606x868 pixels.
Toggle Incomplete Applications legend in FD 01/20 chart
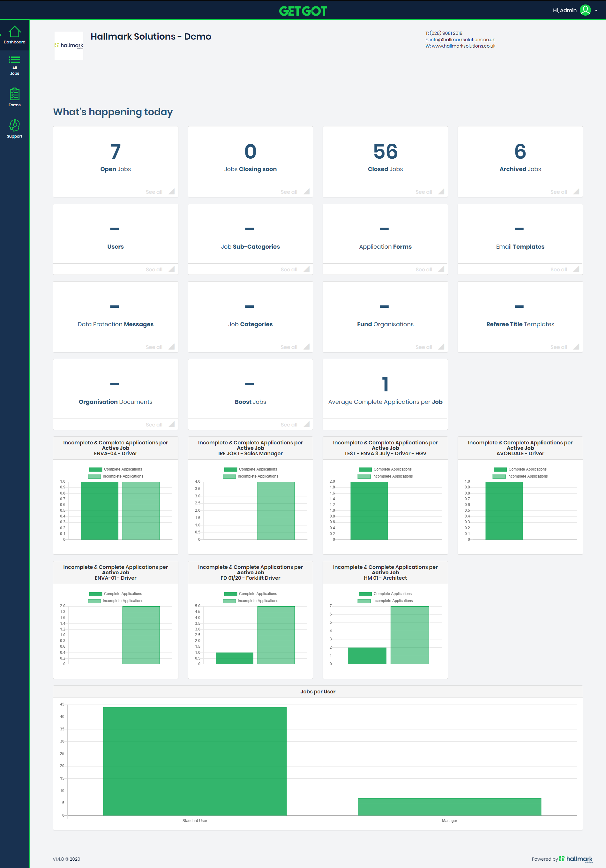[251, 601]
